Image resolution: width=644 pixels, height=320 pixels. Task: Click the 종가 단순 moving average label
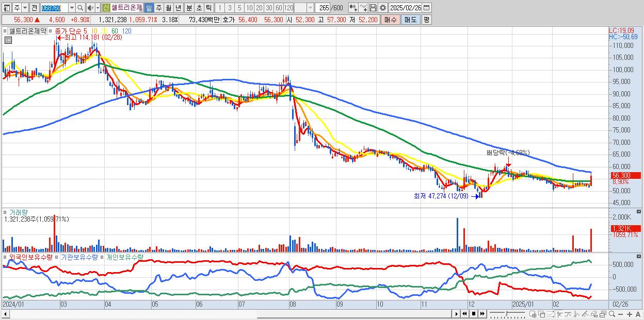pos(68,31)
